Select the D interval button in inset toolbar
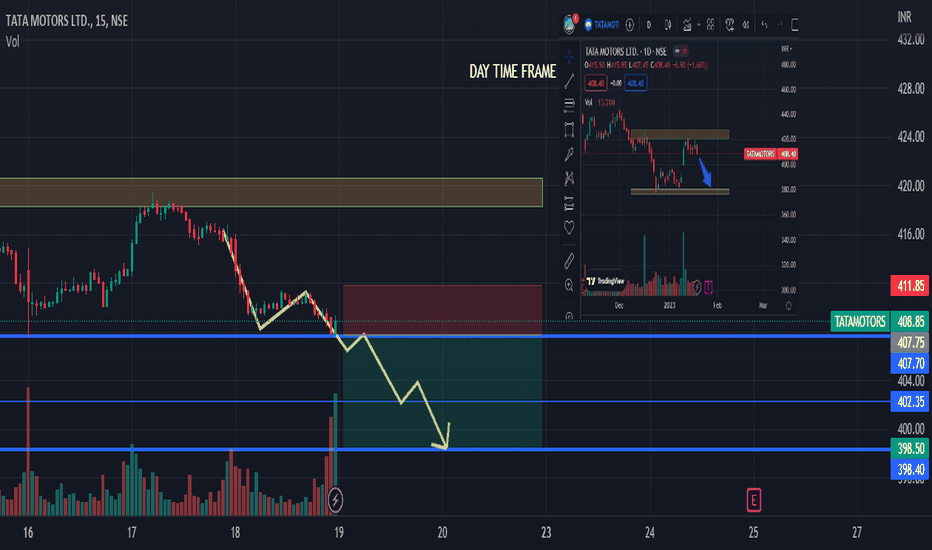932x550 pixels. [x=649, y=25]
